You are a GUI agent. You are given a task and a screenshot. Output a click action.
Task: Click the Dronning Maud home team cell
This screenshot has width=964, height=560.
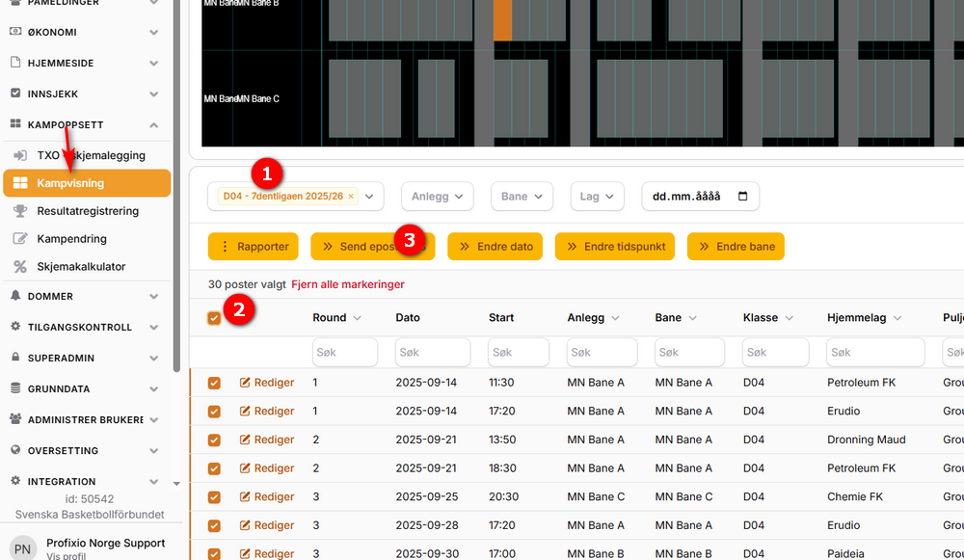click(x=867, y=440)
